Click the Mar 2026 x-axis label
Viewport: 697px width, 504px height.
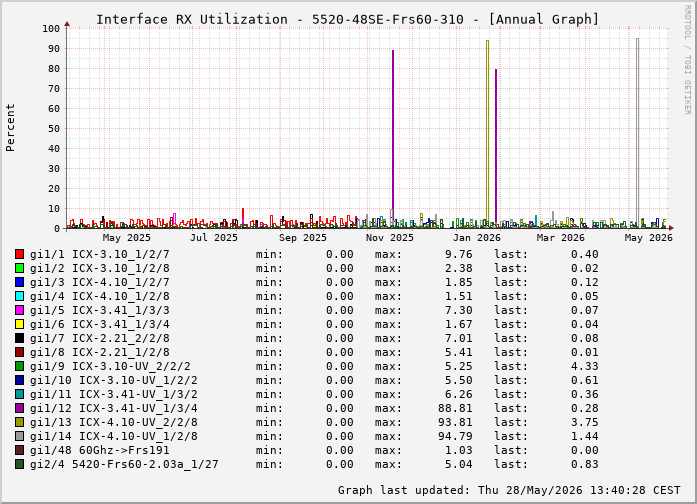pyautogui.click(x=561, y=238)
